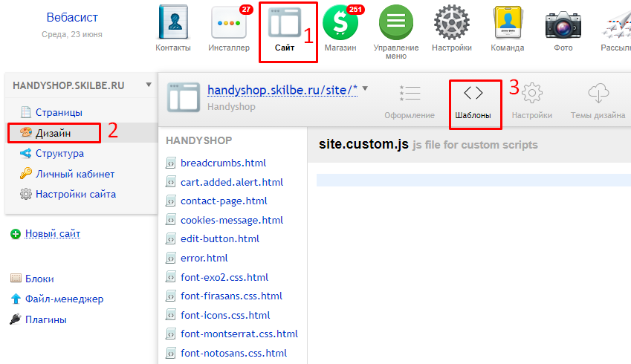The height and width of the screenshot is (364, 631).
Task: Open the Контакты app icon
Action: (173, 24)
